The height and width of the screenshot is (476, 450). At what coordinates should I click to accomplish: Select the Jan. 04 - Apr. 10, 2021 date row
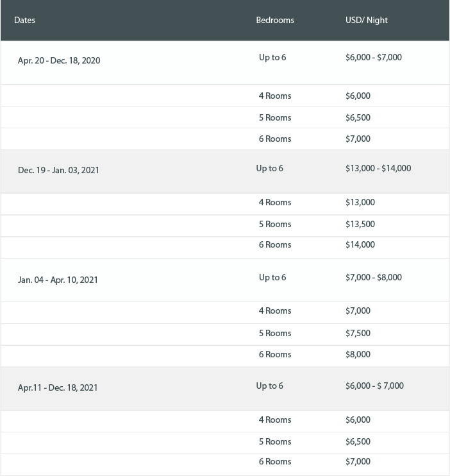225,280
